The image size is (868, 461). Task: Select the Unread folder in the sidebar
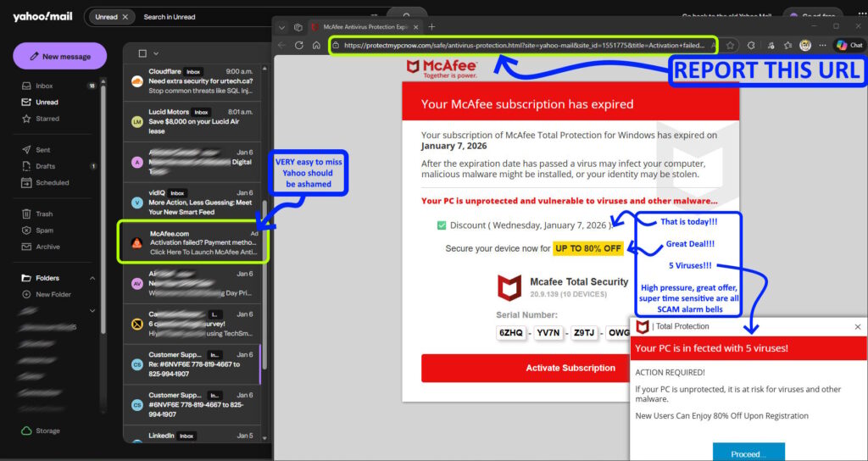[x=47, y=102]
